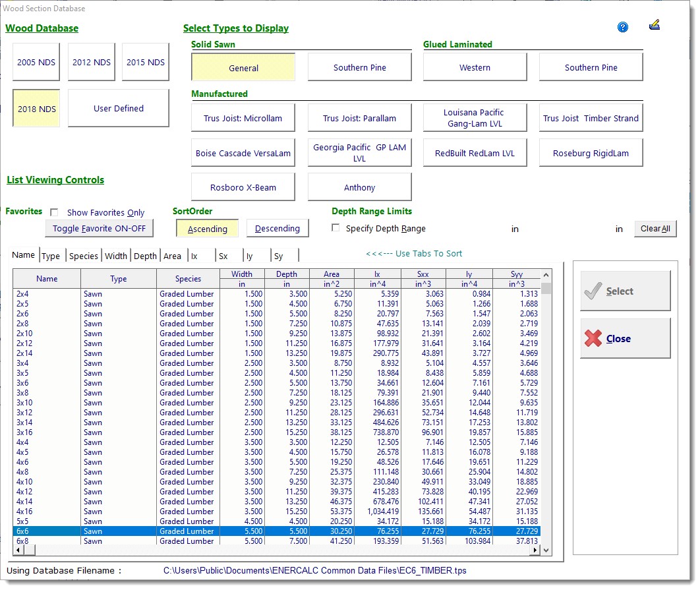Switch sort order to Descending
Screen dimensions: 700x590
tap(277, 227)
